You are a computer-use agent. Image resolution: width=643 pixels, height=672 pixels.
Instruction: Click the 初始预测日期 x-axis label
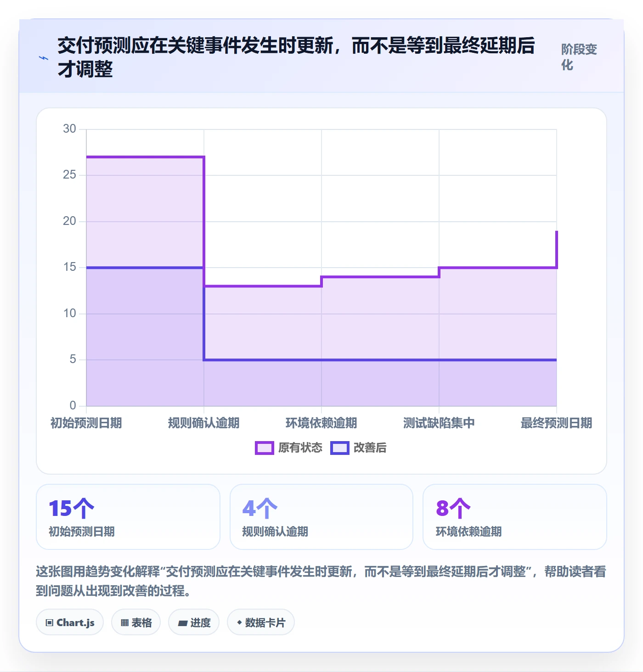86,423
